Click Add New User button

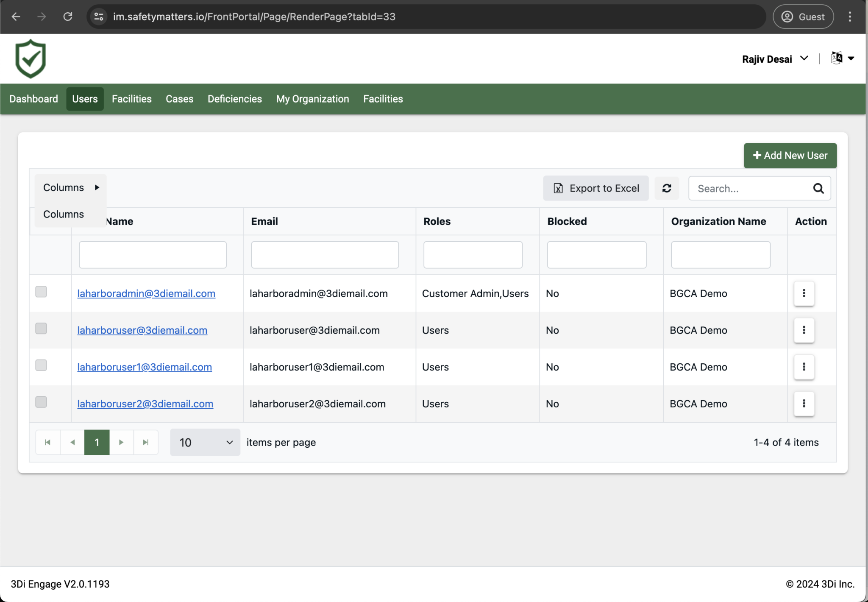(x=790, y=156)
